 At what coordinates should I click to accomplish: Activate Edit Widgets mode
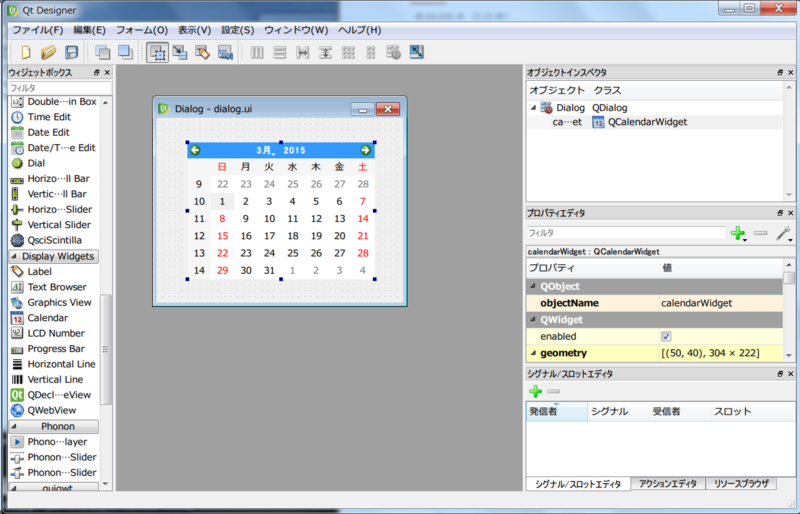[158, 52]
